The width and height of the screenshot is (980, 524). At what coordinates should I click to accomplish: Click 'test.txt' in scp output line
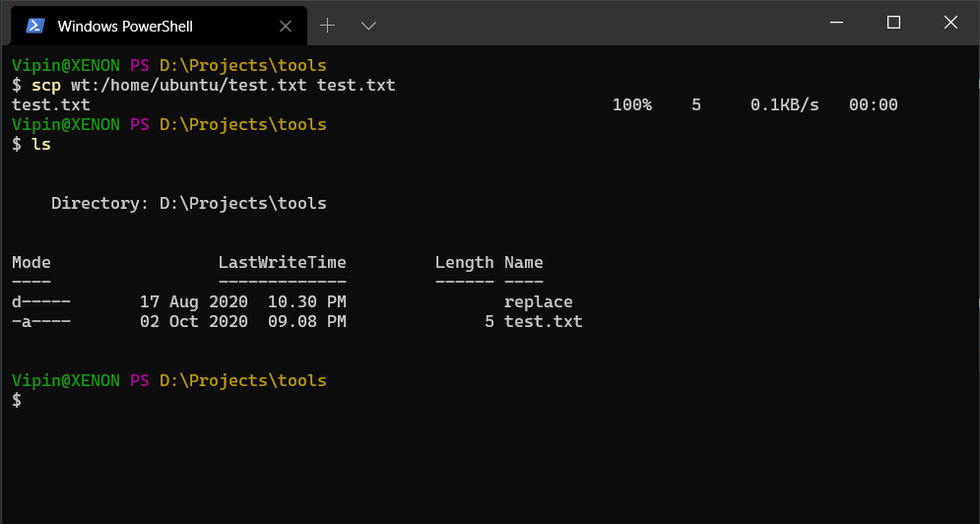coord(51,104)
